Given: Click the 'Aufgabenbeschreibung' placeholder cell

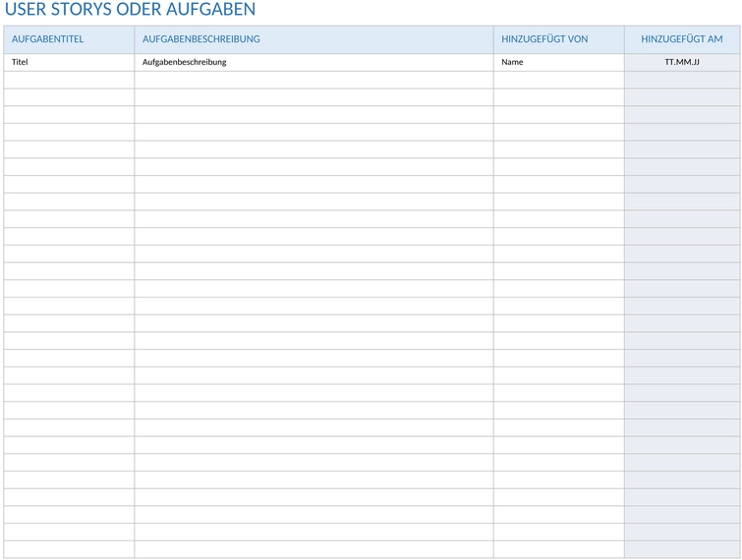Looking at the screenshot, I should [x=314, y=63].
